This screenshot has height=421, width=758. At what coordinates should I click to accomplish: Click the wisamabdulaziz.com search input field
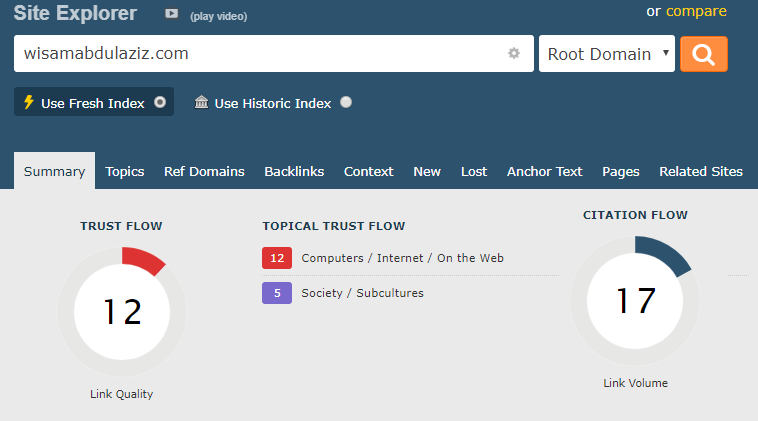click(x=274, y=54)
